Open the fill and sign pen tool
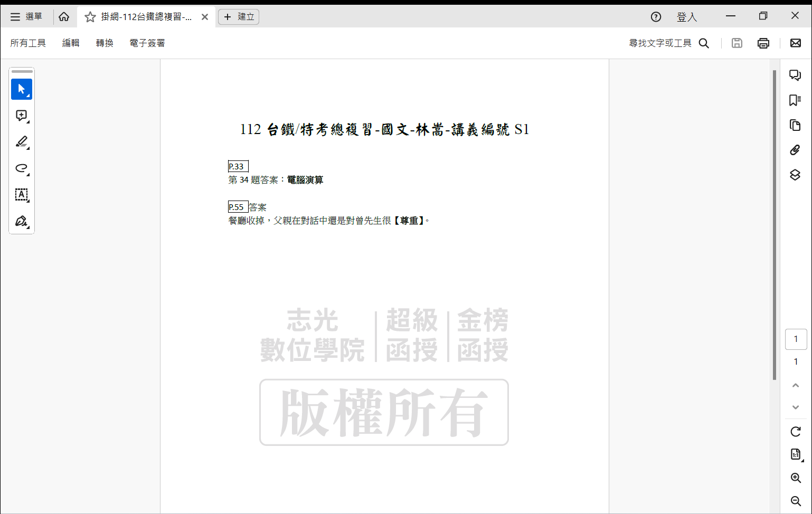 [22, 221]
